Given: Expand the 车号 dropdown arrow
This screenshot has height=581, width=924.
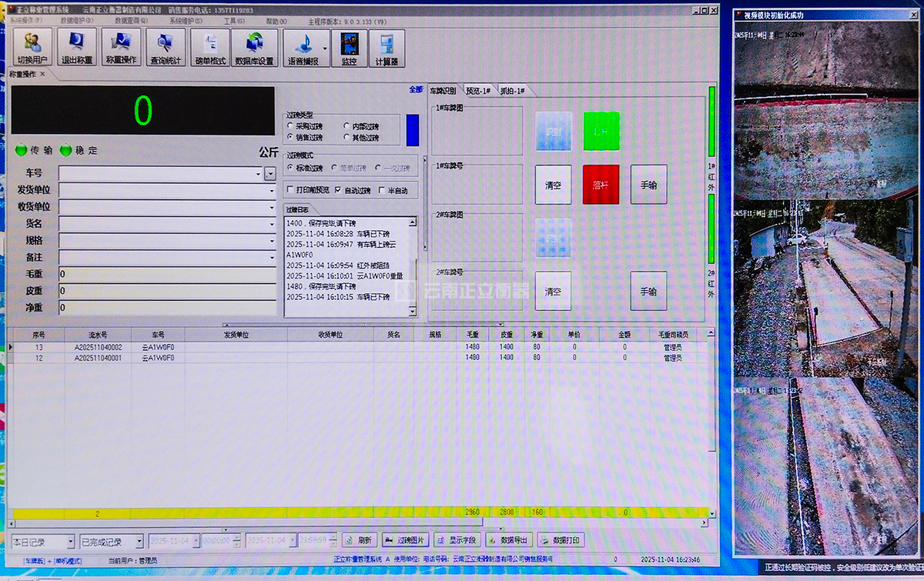Looking at the screenshot, I should (269, 174).
